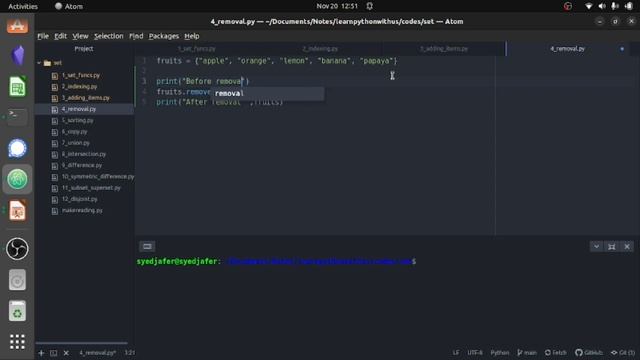
Task: Accept 'removal' autocomplete suggestion
Action: (267, 93)
